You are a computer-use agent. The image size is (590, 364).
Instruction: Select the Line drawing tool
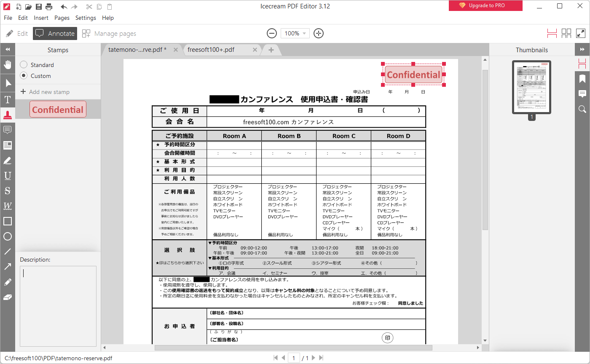pyautogui.click(x=8, y=252)
